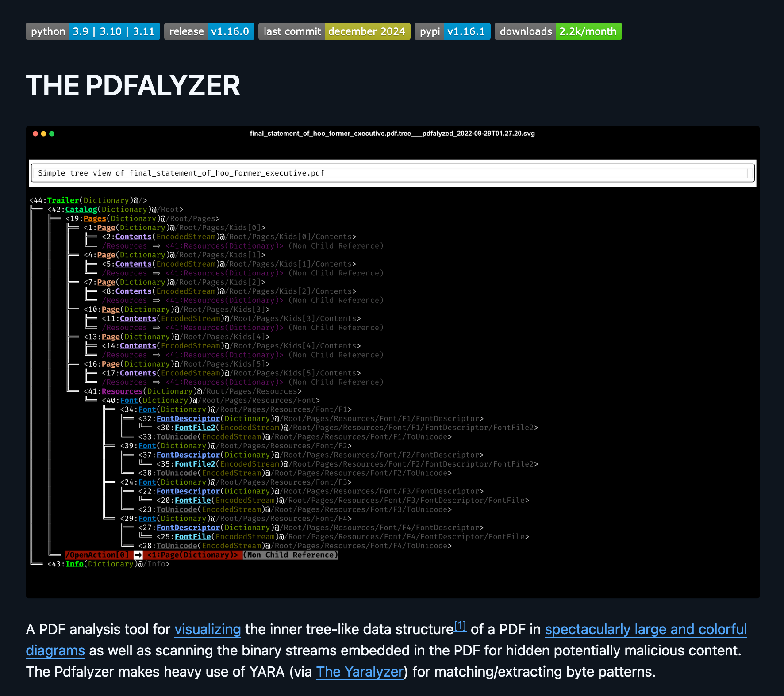
Task: Select the '<29:Font(Dictionary)' F4 row
Action: pos(236,519)
